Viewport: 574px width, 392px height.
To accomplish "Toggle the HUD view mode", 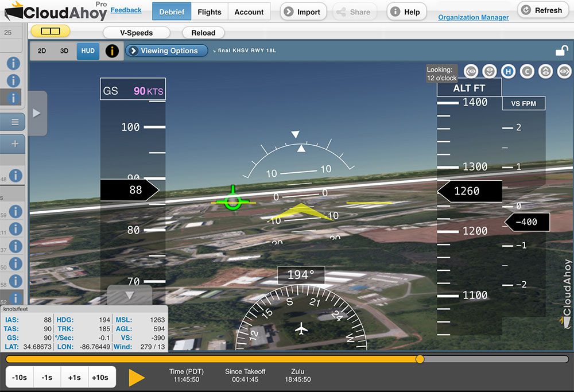I will 88,51.
